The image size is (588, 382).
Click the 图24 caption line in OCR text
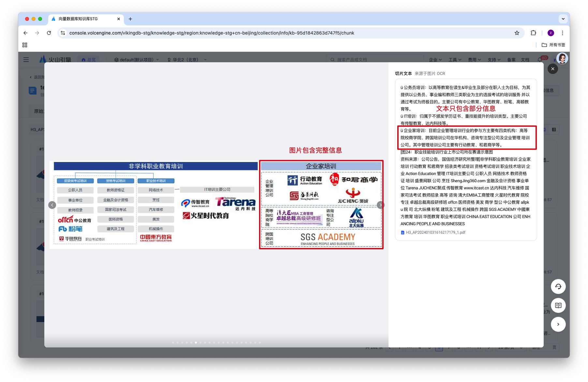[447, 152]
